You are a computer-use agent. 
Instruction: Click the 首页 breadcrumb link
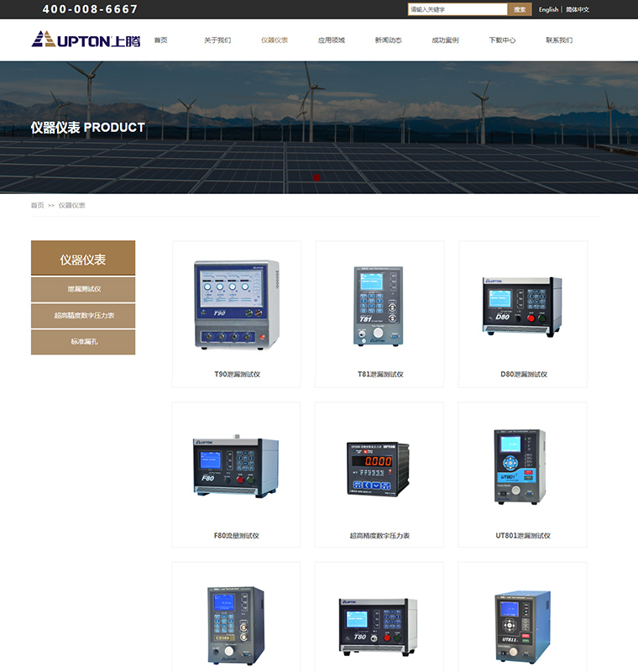click(x=37, y=205)
